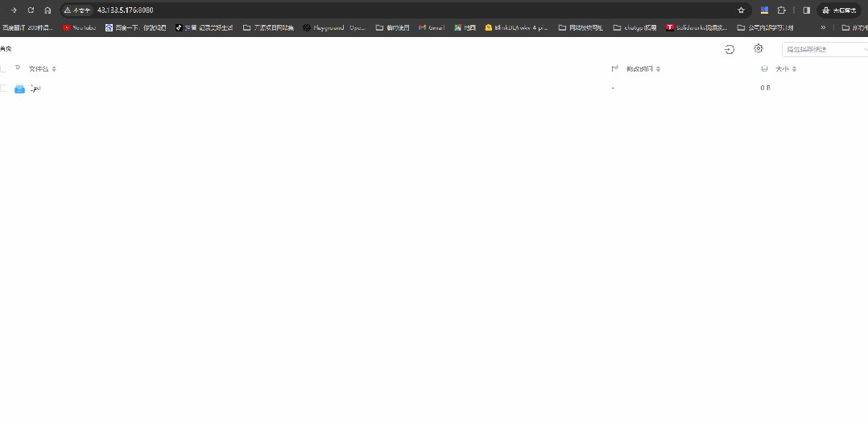
Task: Sort by the file name column
Action: pyautogui.click(x=39, y=69)
